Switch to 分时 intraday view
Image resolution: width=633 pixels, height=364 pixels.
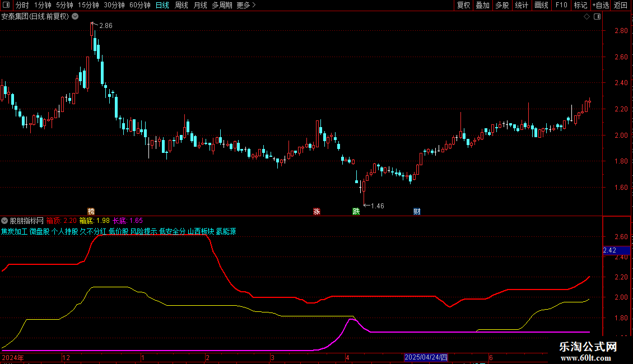(x=22, y=5)
